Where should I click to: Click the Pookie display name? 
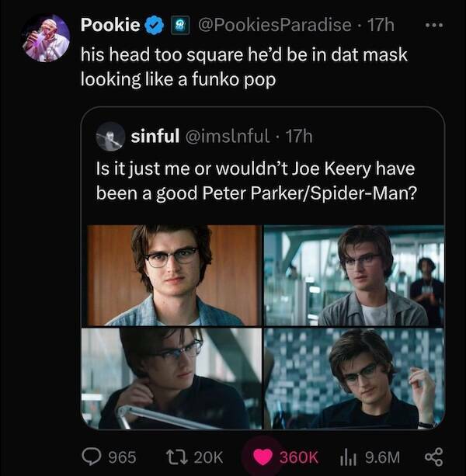(x=110, y=26)
